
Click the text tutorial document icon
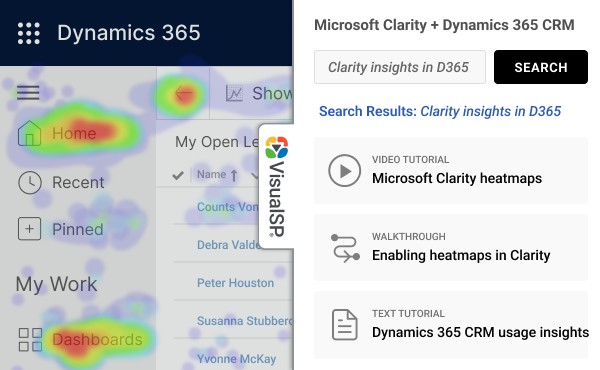[x=345, y=324]
